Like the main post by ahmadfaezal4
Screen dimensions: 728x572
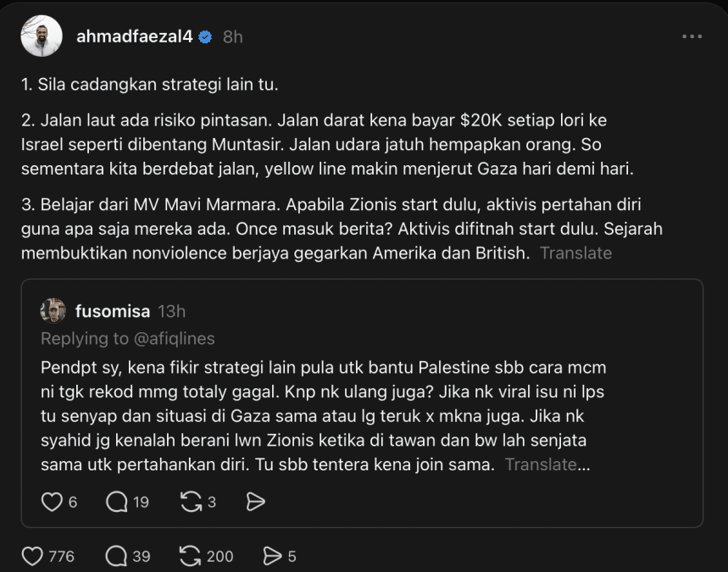[32, 556]
